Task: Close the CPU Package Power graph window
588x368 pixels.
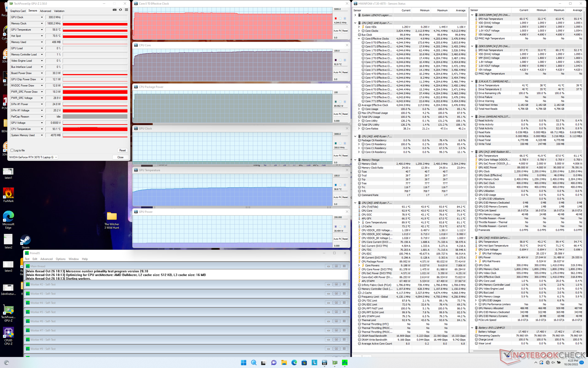Action: 347,87
